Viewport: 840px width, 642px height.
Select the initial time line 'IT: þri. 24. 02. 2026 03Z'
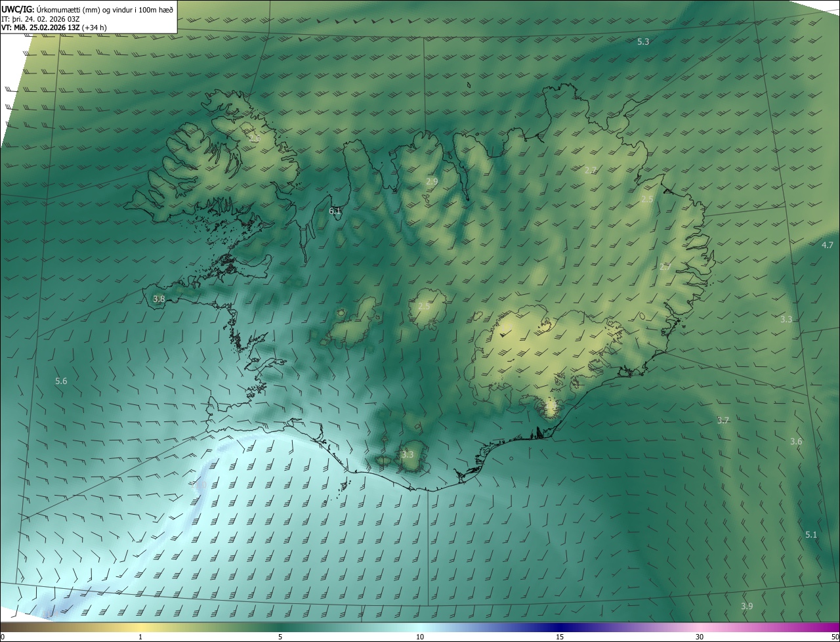tap(41, 18)
